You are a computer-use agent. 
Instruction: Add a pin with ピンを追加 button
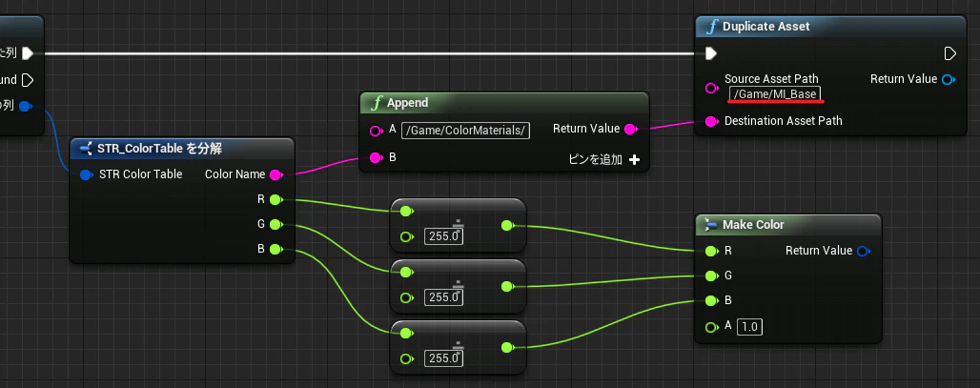pos(603,160)
